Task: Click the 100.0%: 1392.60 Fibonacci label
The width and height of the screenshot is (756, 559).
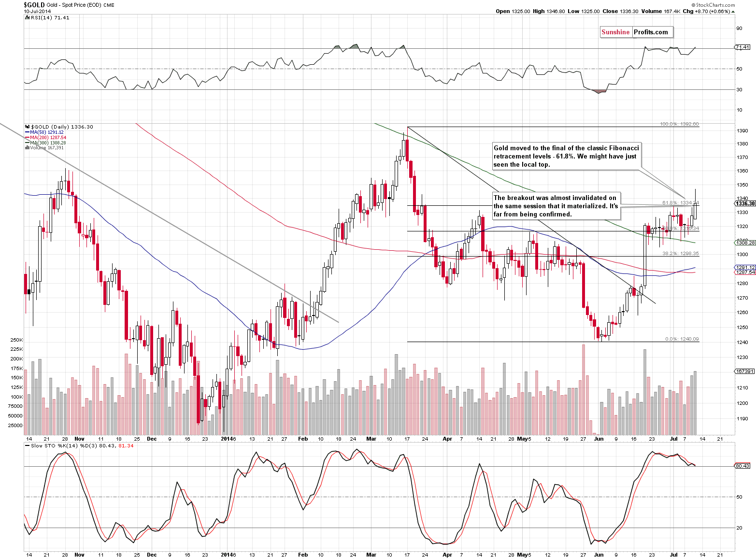Action: click(x=679, y=124)
